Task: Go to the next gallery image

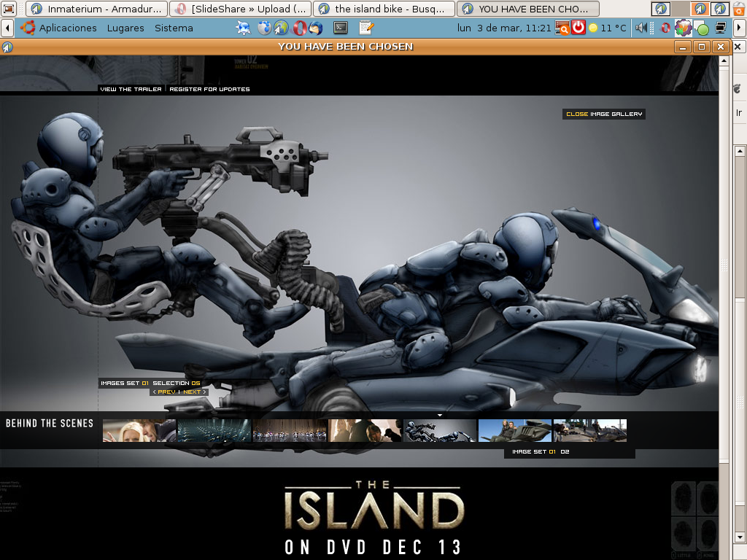Action: click(x=194, y=392)
